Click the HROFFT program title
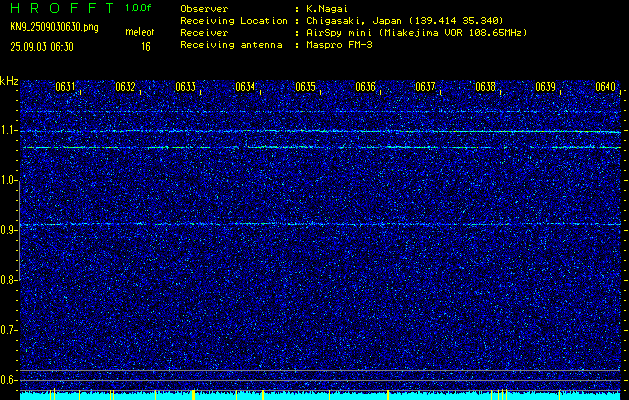 pos(63,8)
